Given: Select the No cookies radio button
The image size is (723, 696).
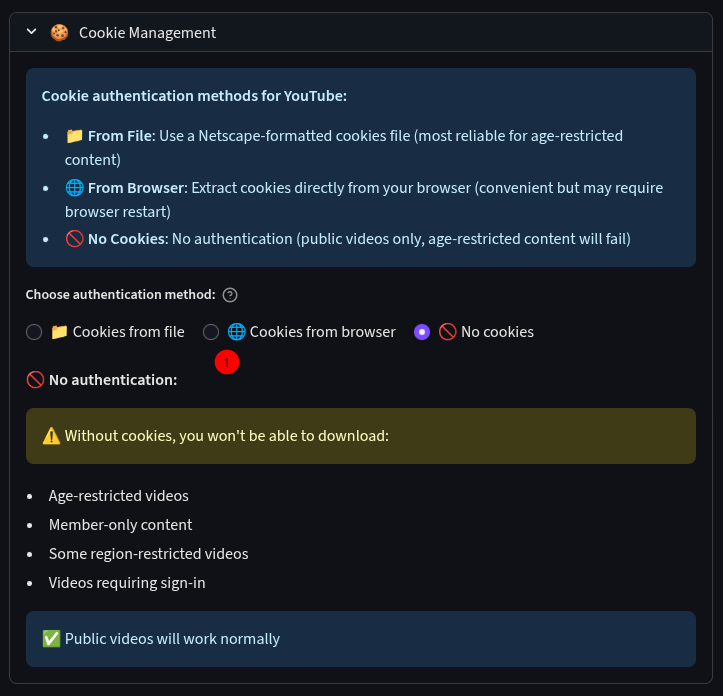Looking at the screenshot, I should (x=422, y=332).
